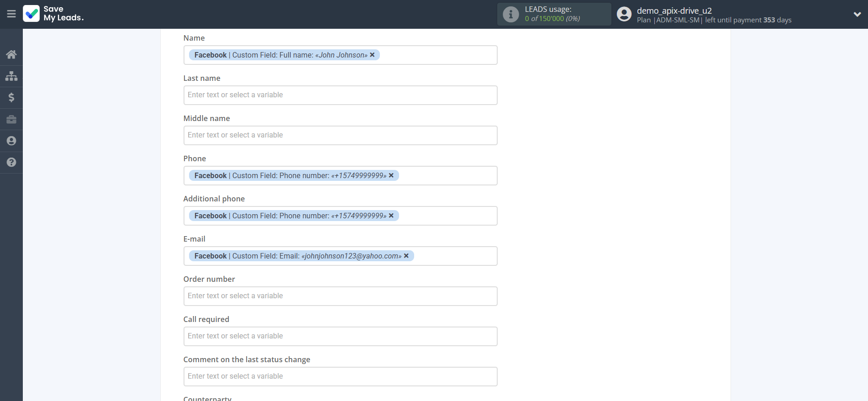Select the Call required input field
This screenshot has height=401, width=868.
[340, 336]
